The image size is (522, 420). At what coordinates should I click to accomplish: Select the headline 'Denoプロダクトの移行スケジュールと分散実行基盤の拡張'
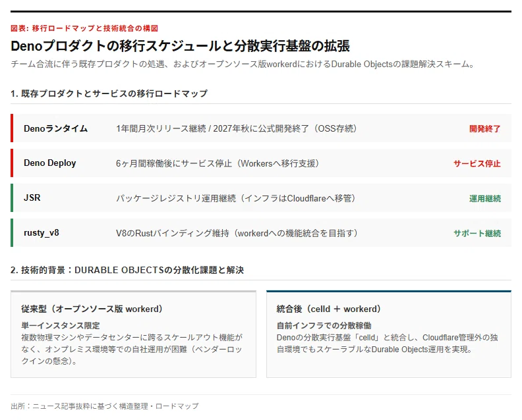coord(180,46)
